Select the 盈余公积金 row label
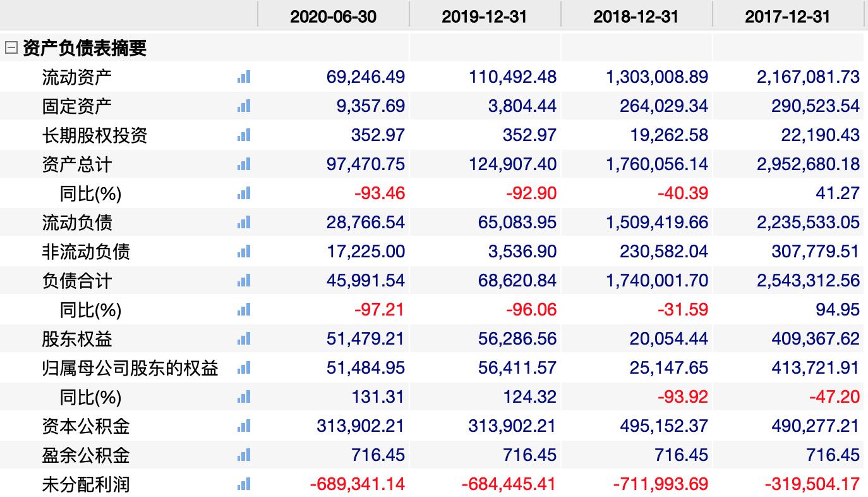868x497 pixels. coord(86,455)
